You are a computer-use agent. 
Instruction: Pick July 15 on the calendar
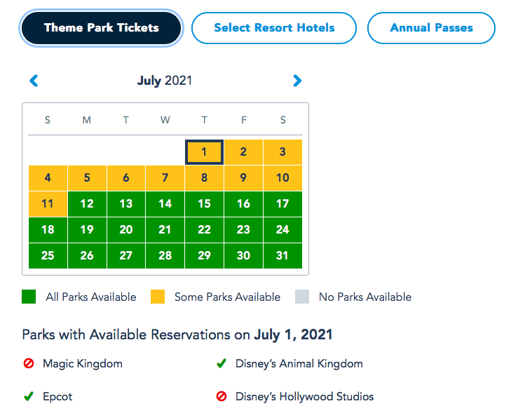coord(204,204)
